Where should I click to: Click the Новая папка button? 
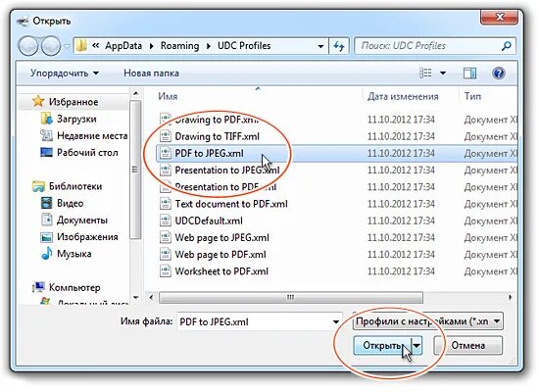click(151, 73)
